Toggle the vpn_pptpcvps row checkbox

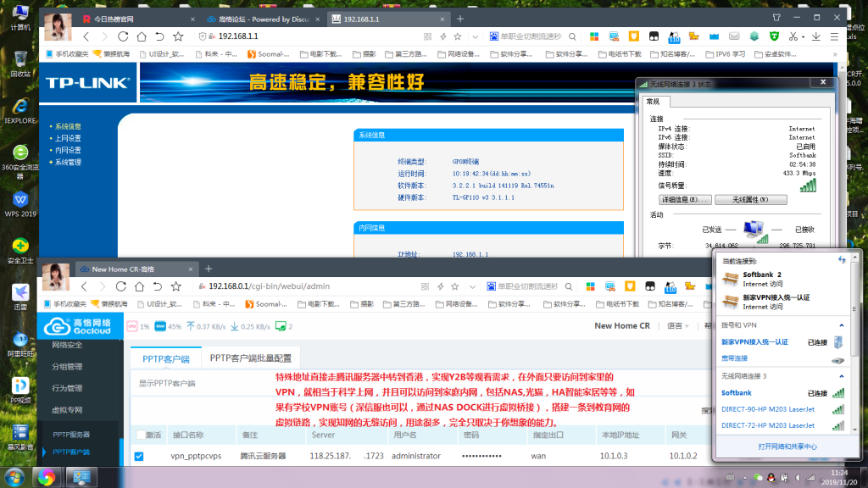point(139,457)
